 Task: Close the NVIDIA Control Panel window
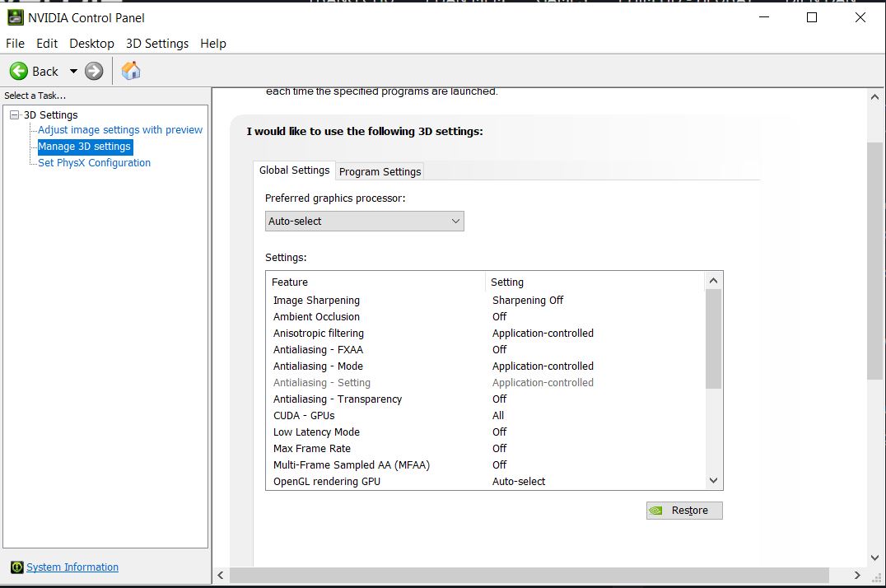tap(860, 17)
